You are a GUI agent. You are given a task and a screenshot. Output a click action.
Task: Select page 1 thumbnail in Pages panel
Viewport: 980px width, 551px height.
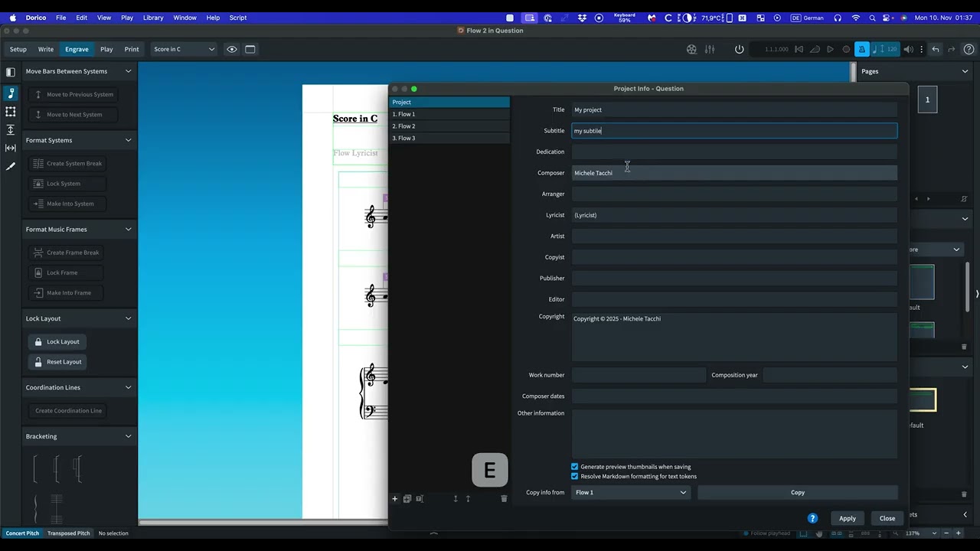pyautogui.click(x=927, y=99)
